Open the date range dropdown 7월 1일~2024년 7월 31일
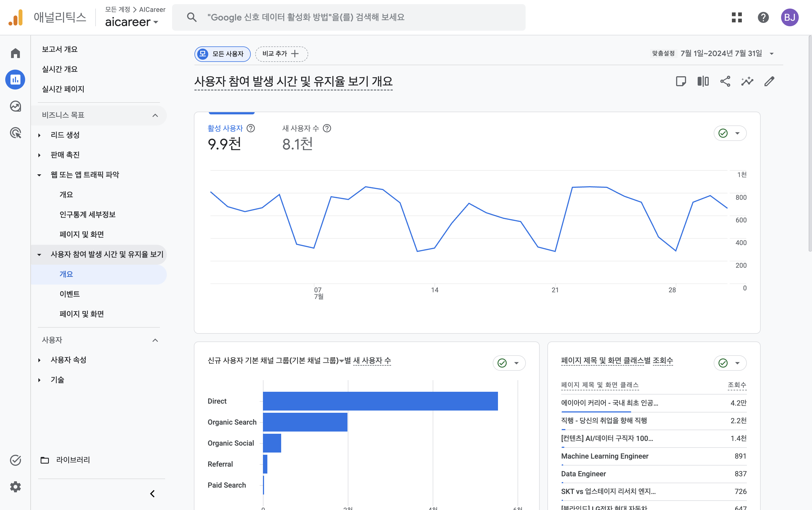 click(727, 53)
